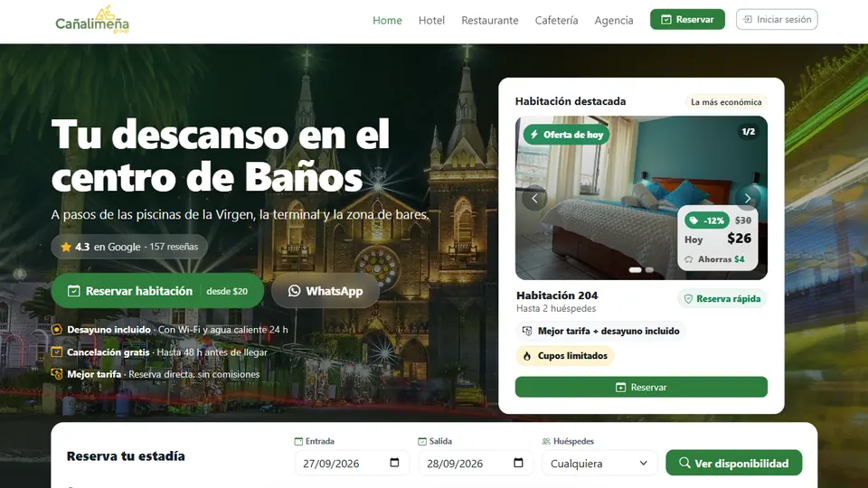The height and width of the screenshot is (488, 868).
Task: Click the Huéspedes people icon
Action: pos(546,442)
